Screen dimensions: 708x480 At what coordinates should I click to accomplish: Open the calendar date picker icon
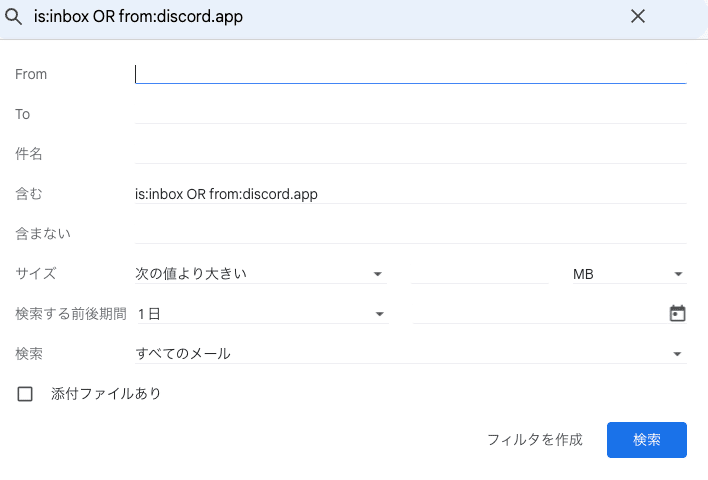coord(677,313)
